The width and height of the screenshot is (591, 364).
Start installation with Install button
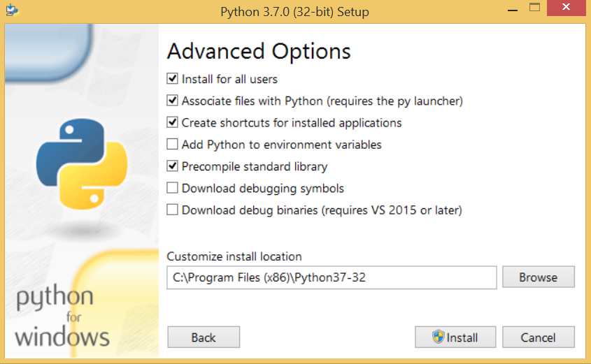(455, 337)
